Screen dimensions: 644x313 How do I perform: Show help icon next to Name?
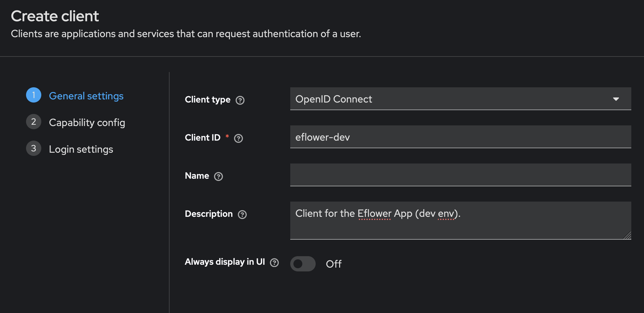[x=218, y=176]
